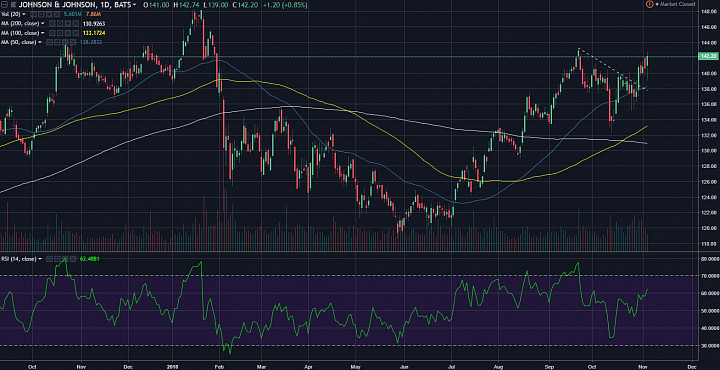The width and height of the screenshot is (720, 370).
Task: Open the MA (100, close) dropdown arrow
Action: point(43,33)
